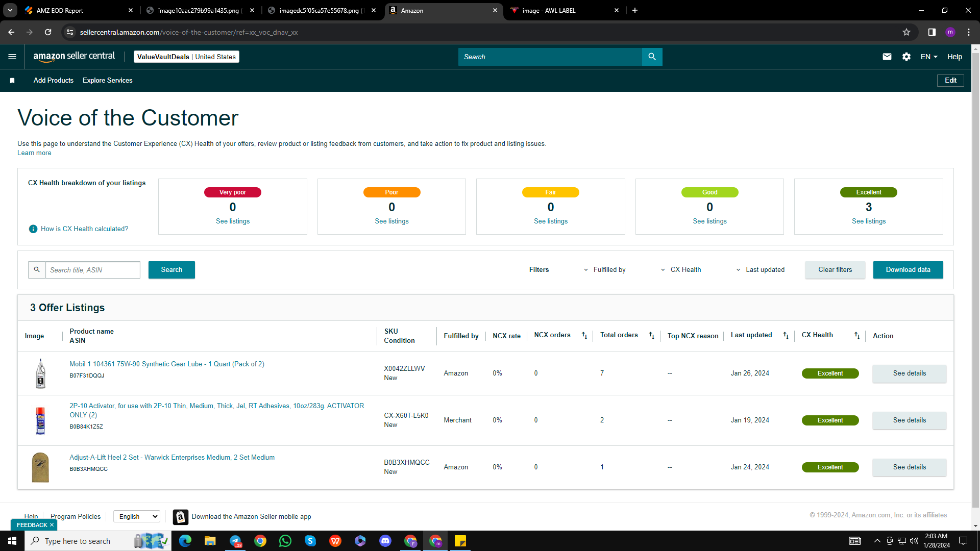Screen dimensions: 980x551
Task: Open Telegram from the taskbar
Action: 235,541
